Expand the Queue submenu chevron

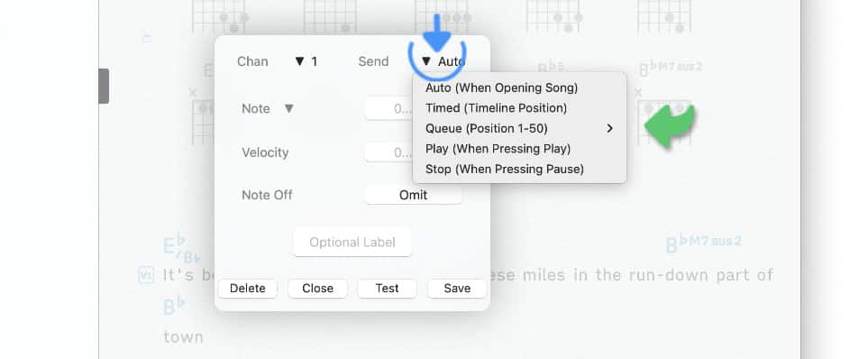point(609,128)
